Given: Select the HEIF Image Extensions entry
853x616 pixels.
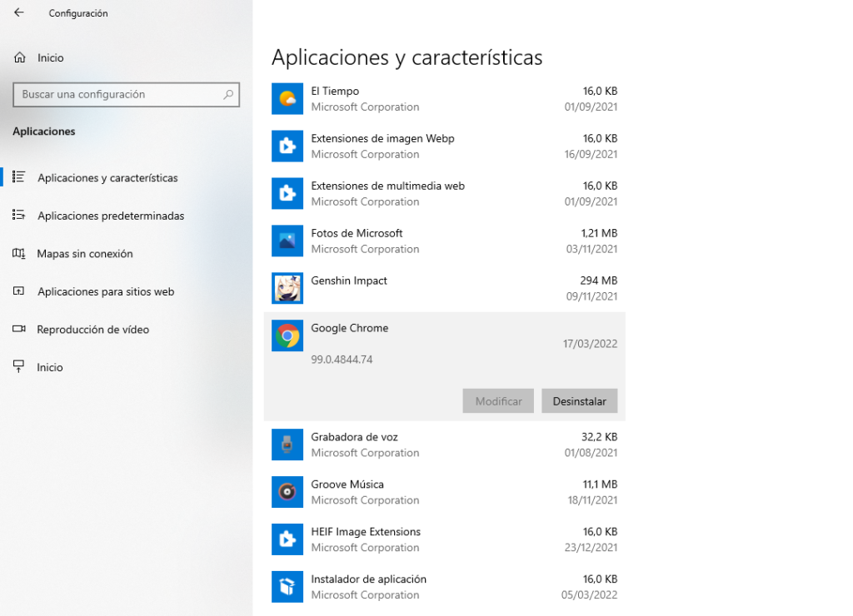Looking at the screenshot, I should 444,539.
